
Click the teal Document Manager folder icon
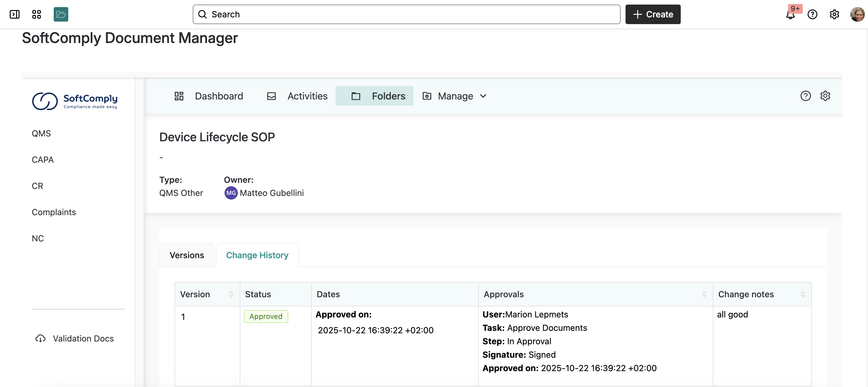point(61,14)
